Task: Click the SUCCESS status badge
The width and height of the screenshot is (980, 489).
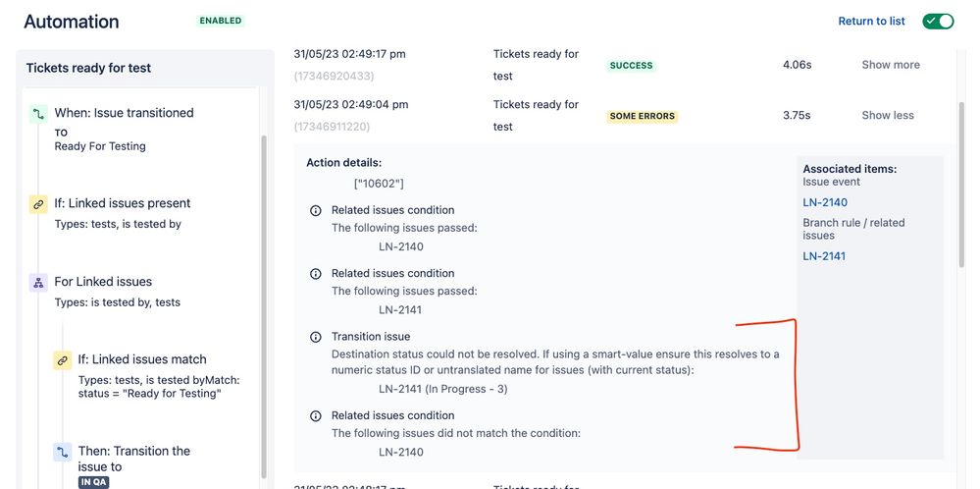Action: (631, 65)
